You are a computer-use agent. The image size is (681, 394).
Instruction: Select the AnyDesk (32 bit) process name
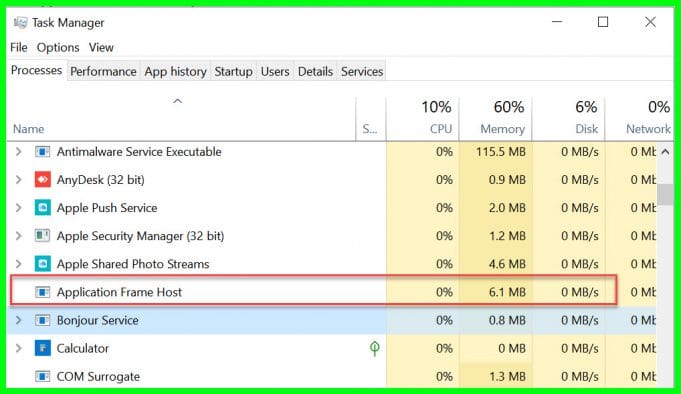[101, 179]
